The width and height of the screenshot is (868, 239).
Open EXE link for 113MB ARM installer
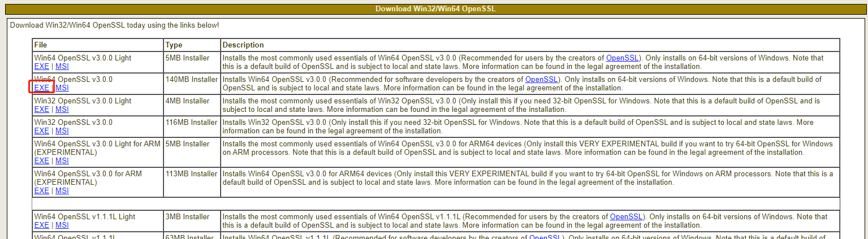coord(41,191)
